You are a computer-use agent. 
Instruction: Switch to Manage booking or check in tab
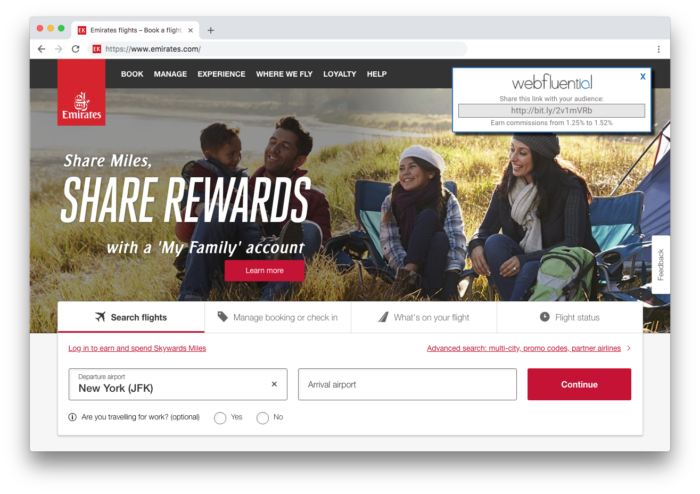[x=278, y=317]
